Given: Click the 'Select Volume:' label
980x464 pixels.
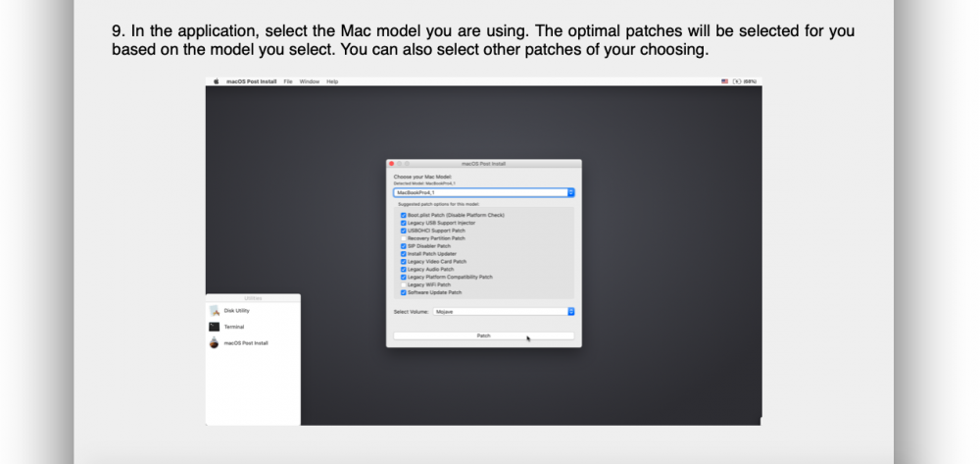Looking at the screenshot, I should [412, 311].
